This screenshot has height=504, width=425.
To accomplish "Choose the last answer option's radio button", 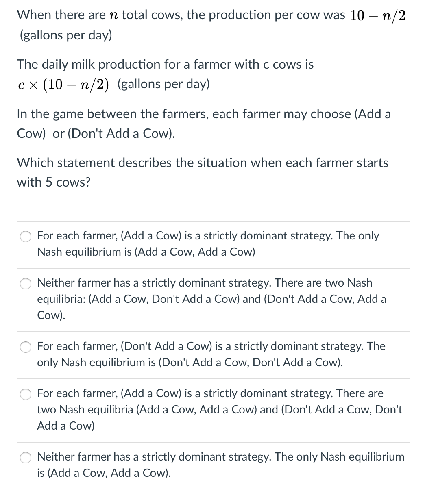I will point(26,457).
